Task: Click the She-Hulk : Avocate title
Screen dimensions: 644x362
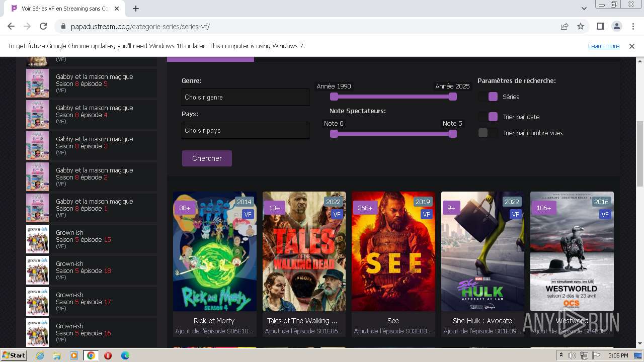Action: (x=482, y=321)
